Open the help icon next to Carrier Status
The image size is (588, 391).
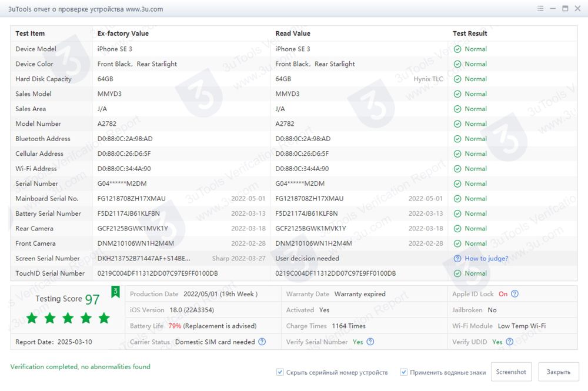(262, 342)
